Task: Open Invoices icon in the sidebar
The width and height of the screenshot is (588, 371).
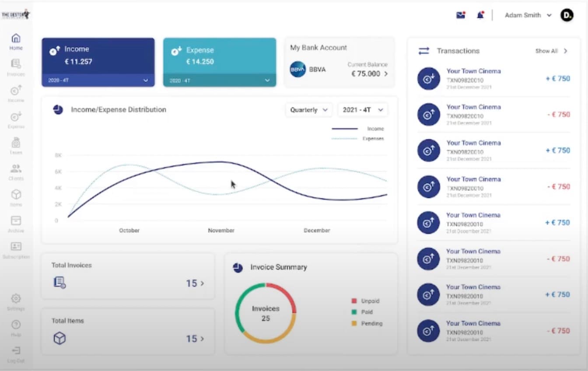Action: (16, 67)
